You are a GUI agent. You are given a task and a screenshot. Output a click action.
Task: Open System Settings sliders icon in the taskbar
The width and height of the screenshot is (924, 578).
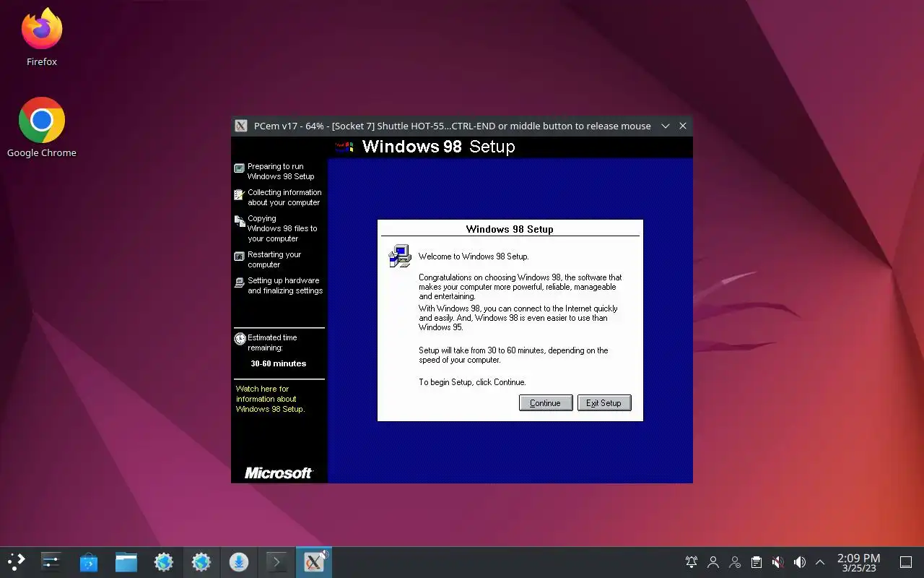51,561
